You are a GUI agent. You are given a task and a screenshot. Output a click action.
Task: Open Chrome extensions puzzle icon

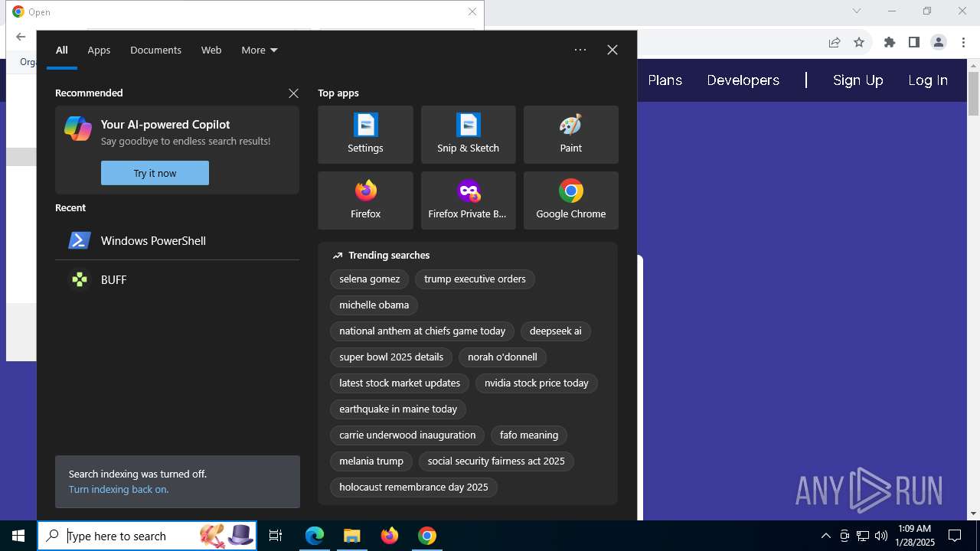(890, 43)
